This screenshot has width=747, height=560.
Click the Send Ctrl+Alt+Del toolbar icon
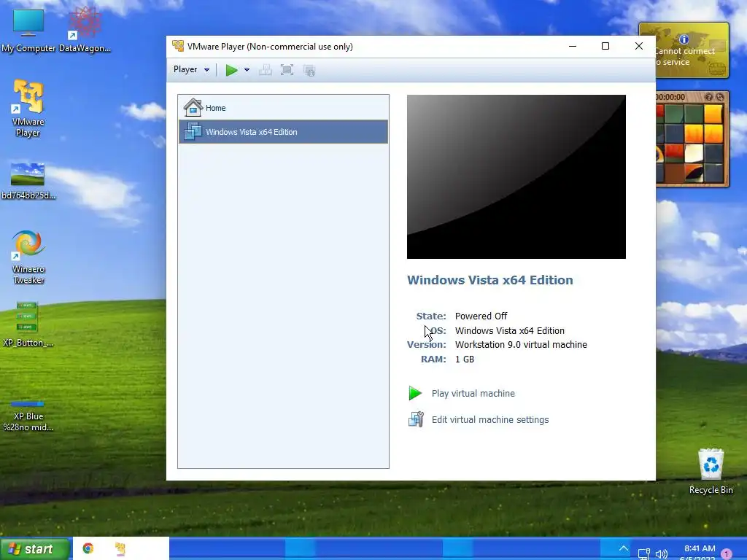(x=266, y=71)
